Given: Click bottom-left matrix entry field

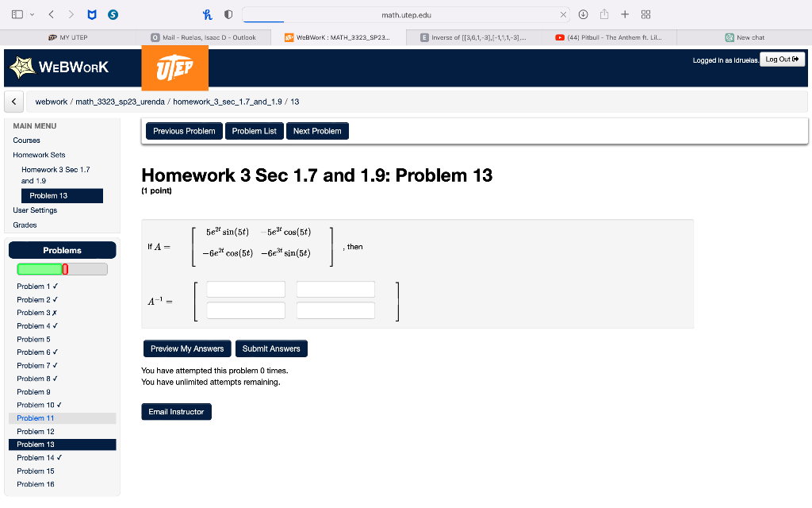Looking at the screenshot, I should pos(246,310).
